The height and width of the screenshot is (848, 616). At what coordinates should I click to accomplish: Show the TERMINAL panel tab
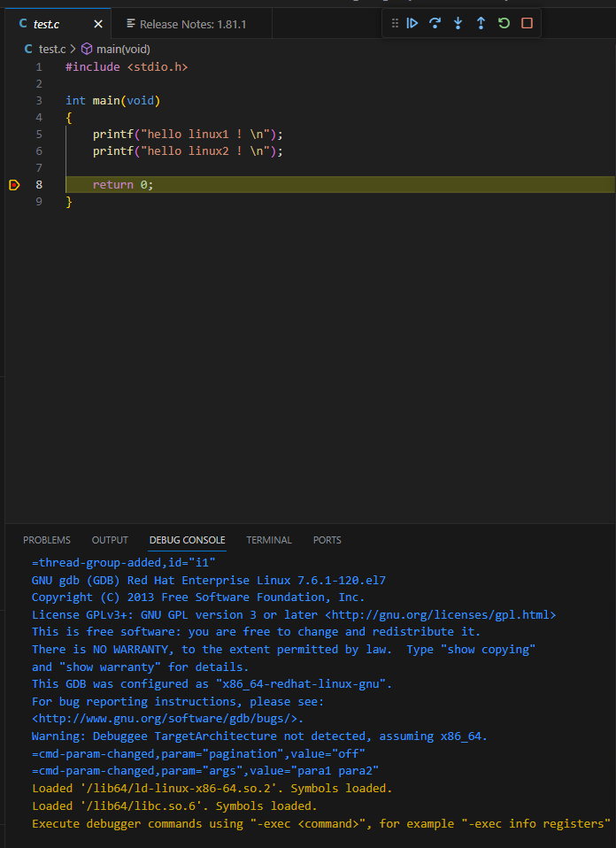coord(269,540)
